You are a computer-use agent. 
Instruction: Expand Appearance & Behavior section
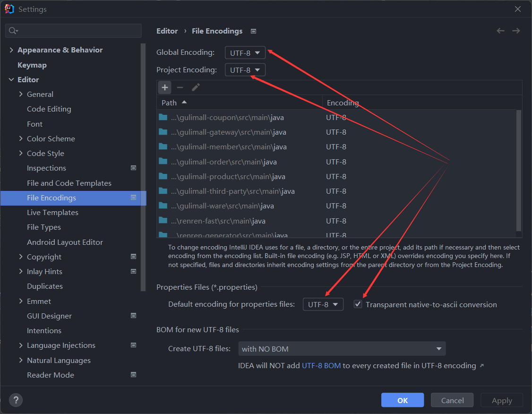(11, 50)
